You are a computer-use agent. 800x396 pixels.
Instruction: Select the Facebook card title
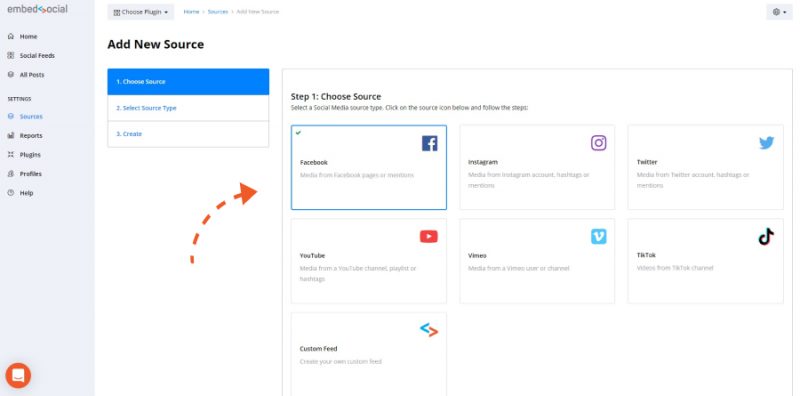pyautogui.click(x=314, y=162)
